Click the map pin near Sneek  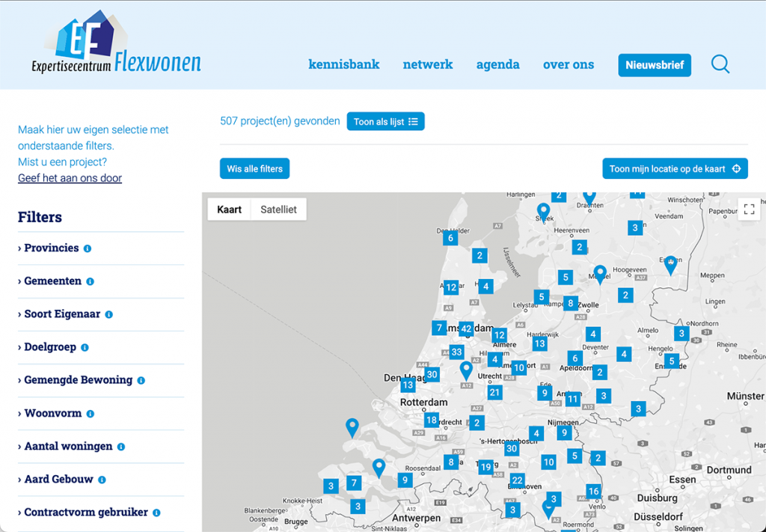pos(543,212)
